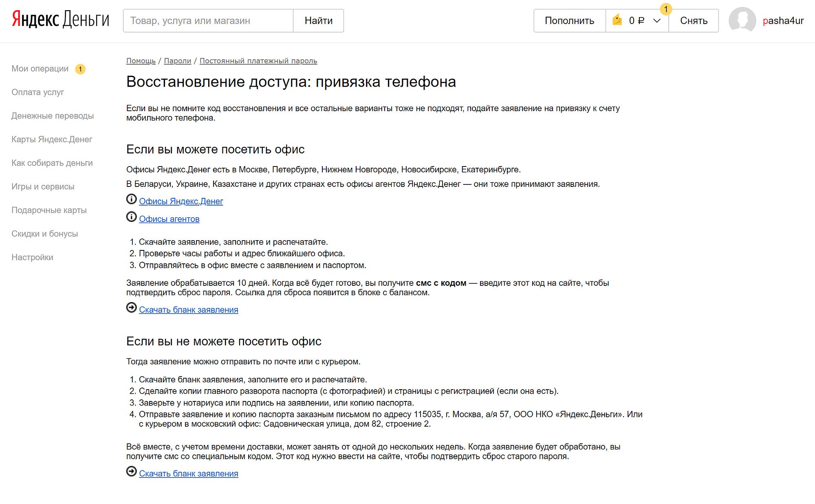Click line Сделайте копии главного разворота паспорта

[x=349, y=391]
